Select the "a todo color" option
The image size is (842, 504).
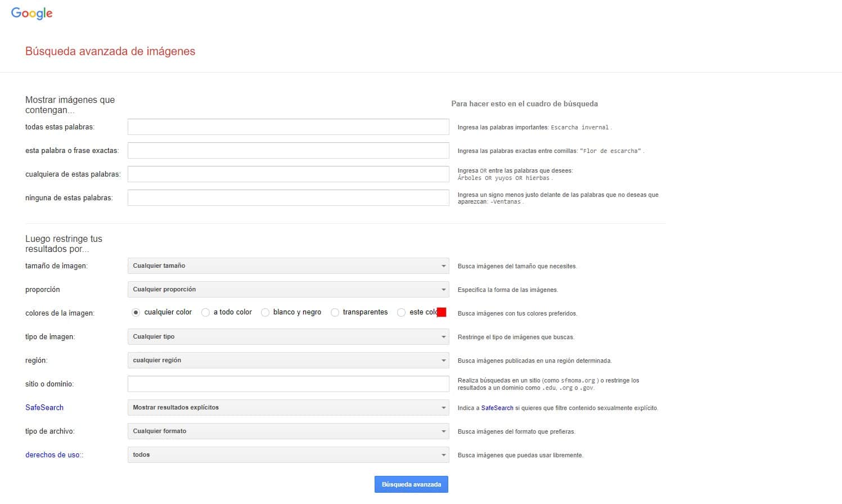[206, 312]
